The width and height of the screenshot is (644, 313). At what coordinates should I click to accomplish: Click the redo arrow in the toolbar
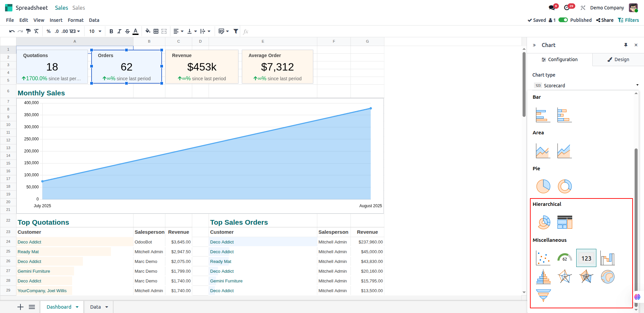point(20,31)
